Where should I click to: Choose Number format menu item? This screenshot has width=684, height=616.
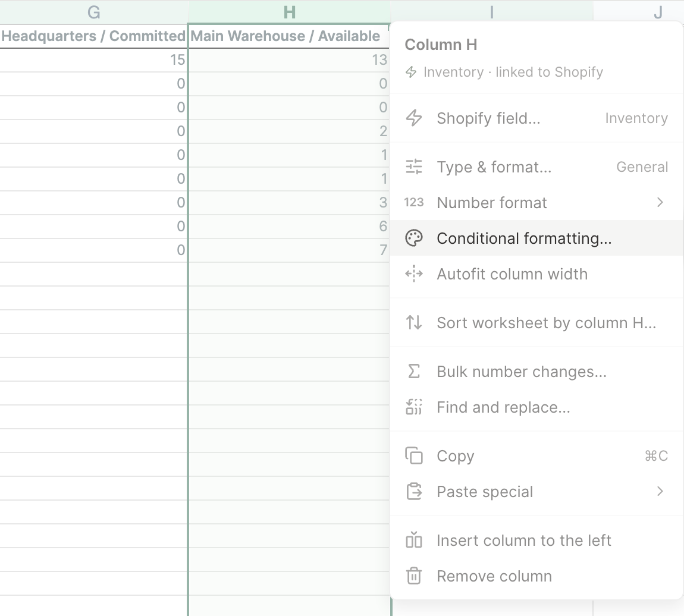[536, 203]
